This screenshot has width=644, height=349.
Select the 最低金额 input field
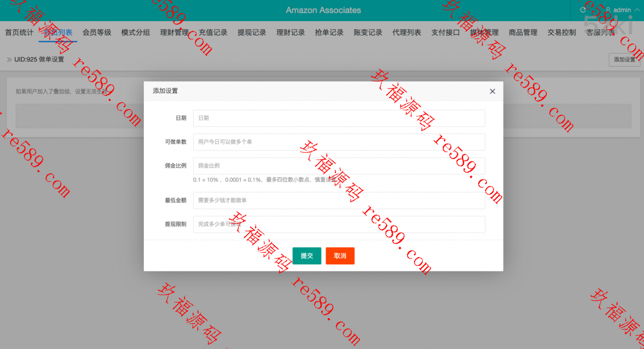[x=339, y=200]
